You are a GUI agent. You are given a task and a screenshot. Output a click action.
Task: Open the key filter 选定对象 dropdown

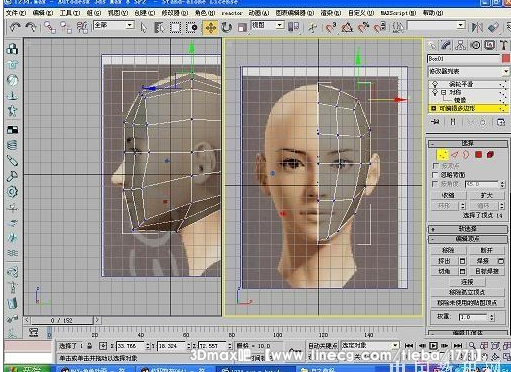pos(395,345)
